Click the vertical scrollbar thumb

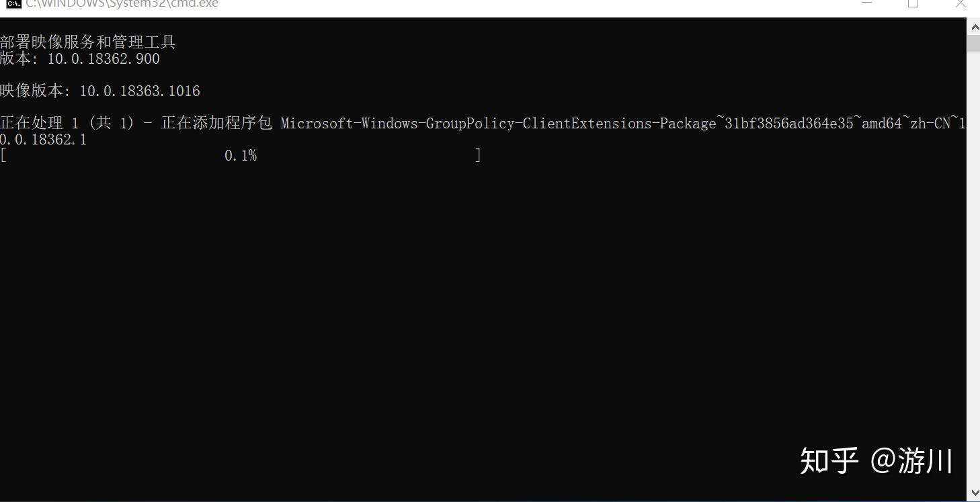pyautogui.click(x=973, y=43)
